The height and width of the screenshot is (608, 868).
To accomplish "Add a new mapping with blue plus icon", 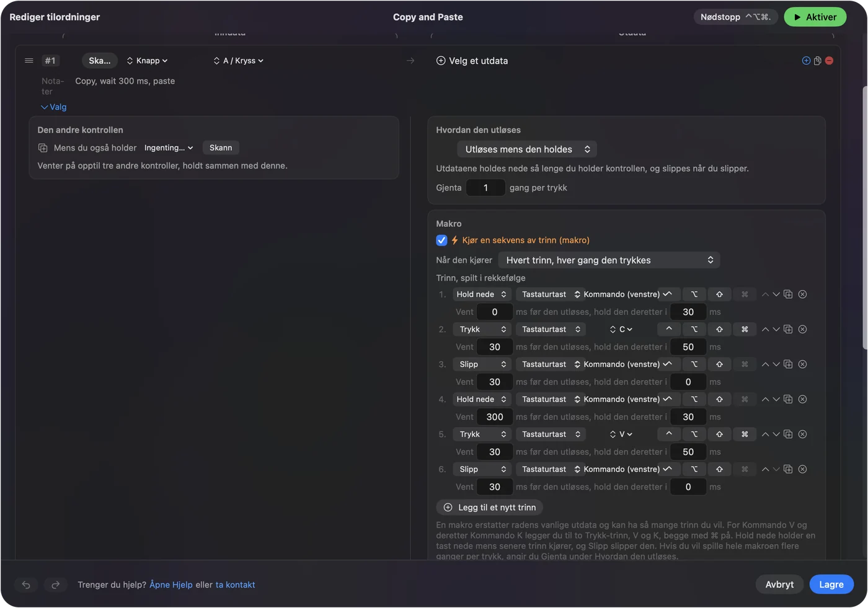I will click(806, 61).
